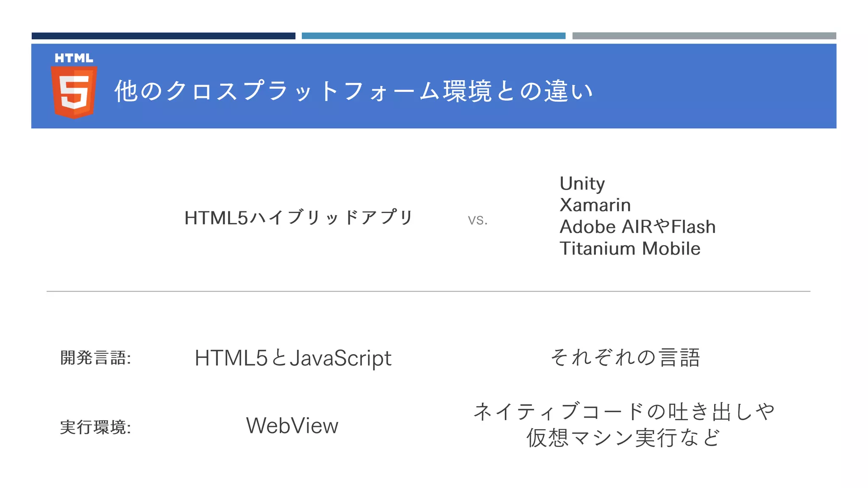The width and height of the screenshot is (868, 488).
Task: Select the slide title 他のクロスプラットフォーム環境との違い
Action: [354, 91]
